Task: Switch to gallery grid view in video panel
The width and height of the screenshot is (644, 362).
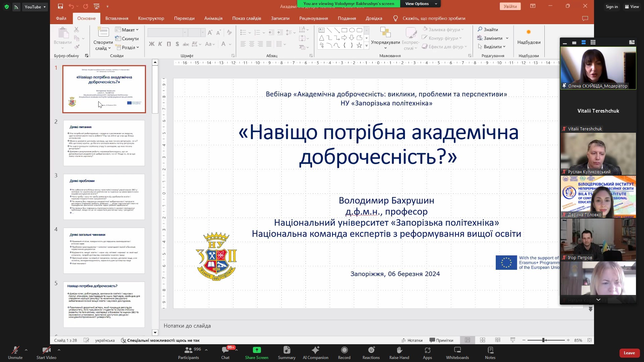Action: tap(593, 42)
